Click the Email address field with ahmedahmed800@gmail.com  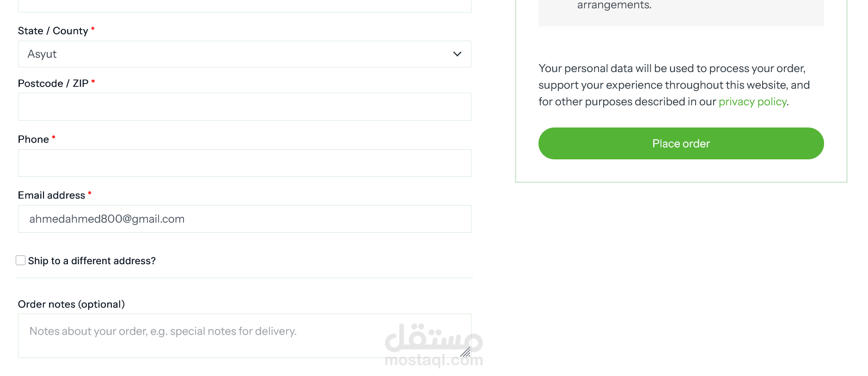[x=245, y=219]
